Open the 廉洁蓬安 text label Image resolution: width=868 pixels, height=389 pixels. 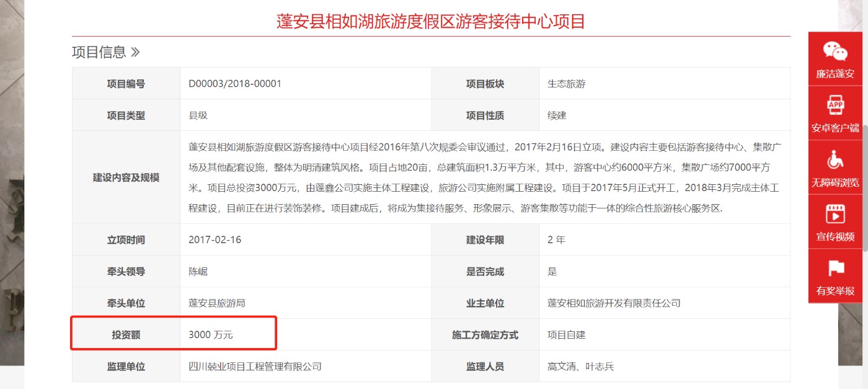coord(835,74)
